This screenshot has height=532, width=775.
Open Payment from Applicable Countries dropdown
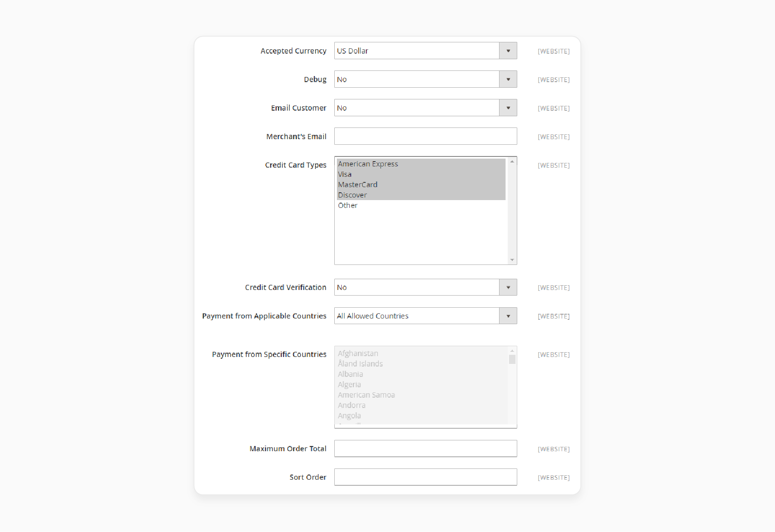426,316
